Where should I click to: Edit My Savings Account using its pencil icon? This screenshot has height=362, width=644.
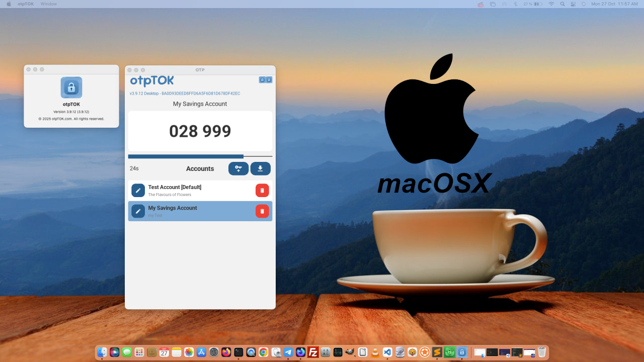tap(138, 211)
